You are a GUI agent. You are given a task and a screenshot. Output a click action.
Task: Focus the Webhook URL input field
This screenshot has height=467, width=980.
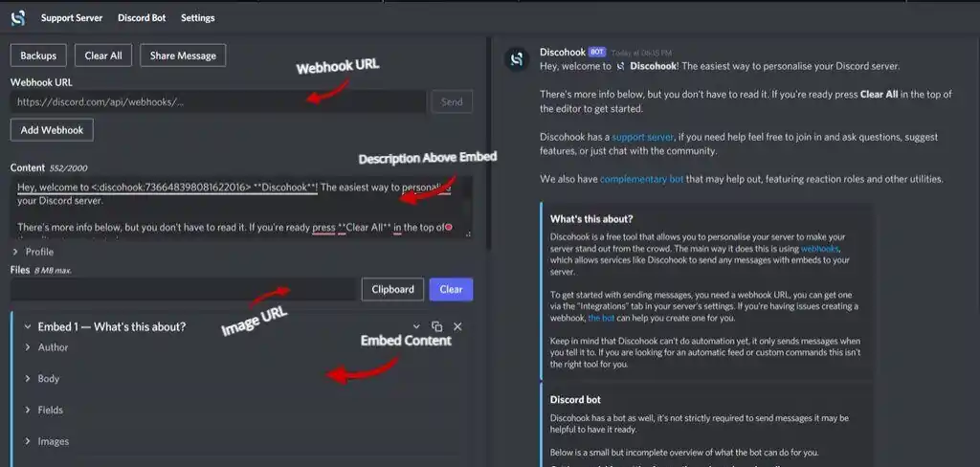point(218,101)
